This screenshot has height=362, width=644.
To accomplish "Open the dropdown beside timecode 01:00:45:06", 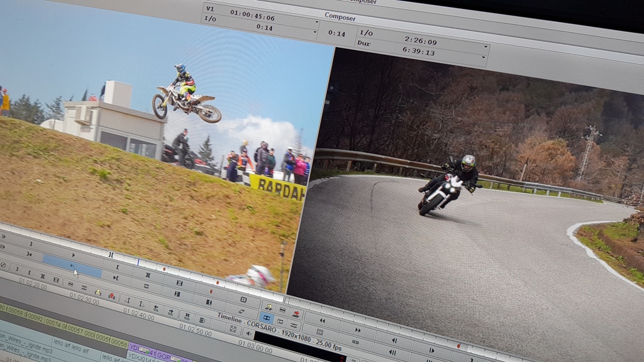I will [317, 22].
